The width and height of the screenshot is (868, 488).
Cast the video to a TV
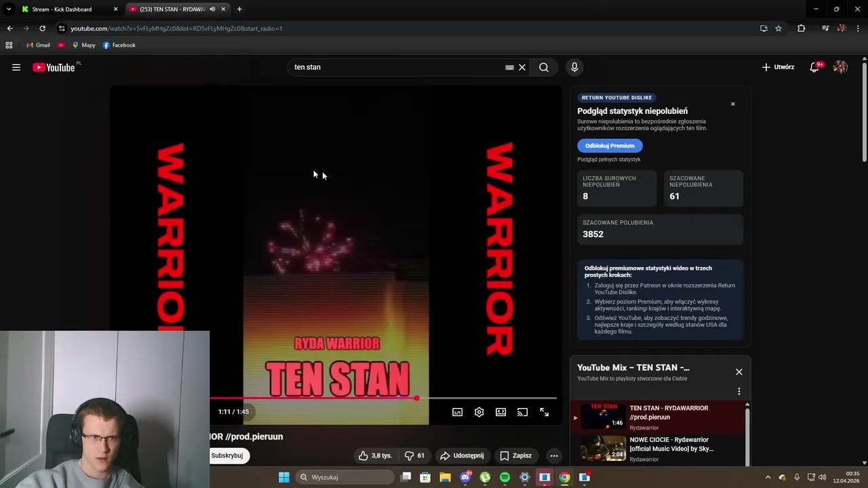coord(522,412)
